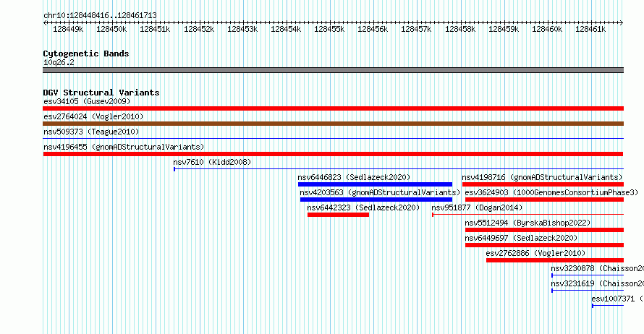Click the DGV Structural Variants track title
644x334 pixels.
pos(101,93)
